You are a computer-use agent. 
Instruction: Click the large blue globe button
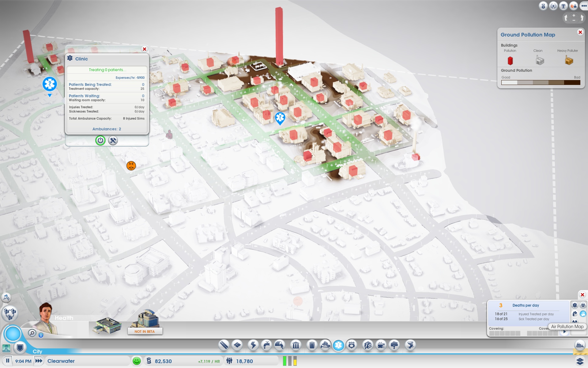pyautogui.click(x=13, y=334)
